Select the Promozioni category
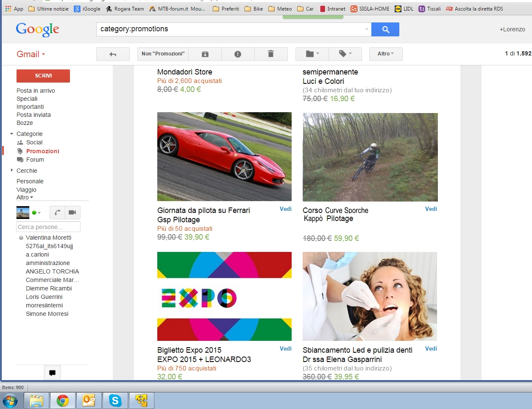Screen dimensions: 532x409 pyautogui.click(x=42, y=151)
